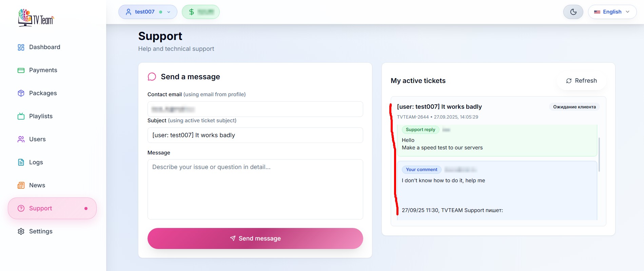The width and height of the screenshot is (644, 271).
Task: Click the Logs document icon
Action: tap(21, 162)
